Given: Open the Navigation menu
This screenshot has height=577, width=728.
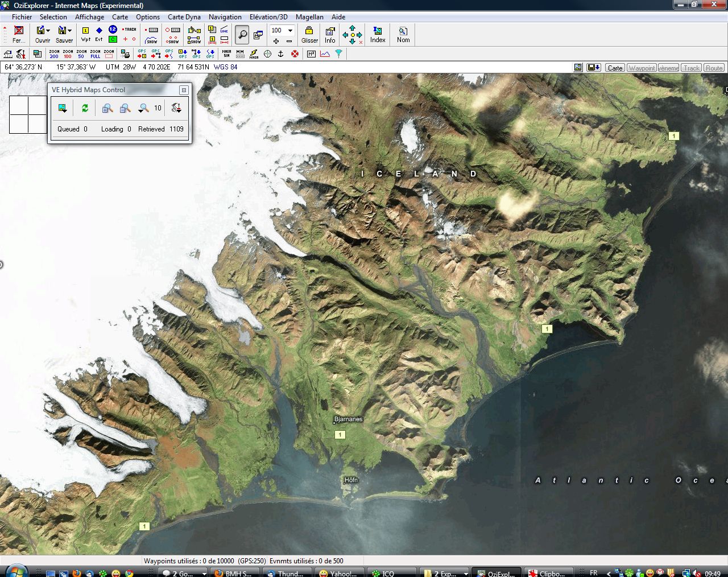Looking at the screenshot, I should pos(225,17).
